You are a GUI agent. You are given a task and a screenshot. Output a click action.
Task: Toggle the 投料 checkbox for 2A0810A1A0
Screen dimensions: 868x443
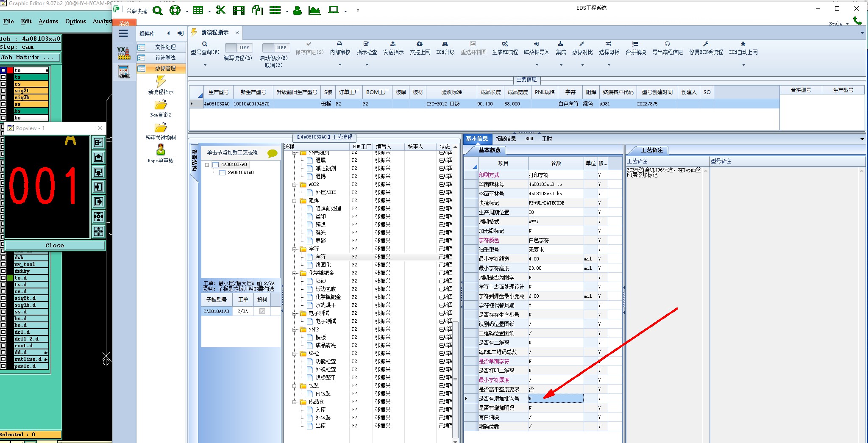pos(262,311)
